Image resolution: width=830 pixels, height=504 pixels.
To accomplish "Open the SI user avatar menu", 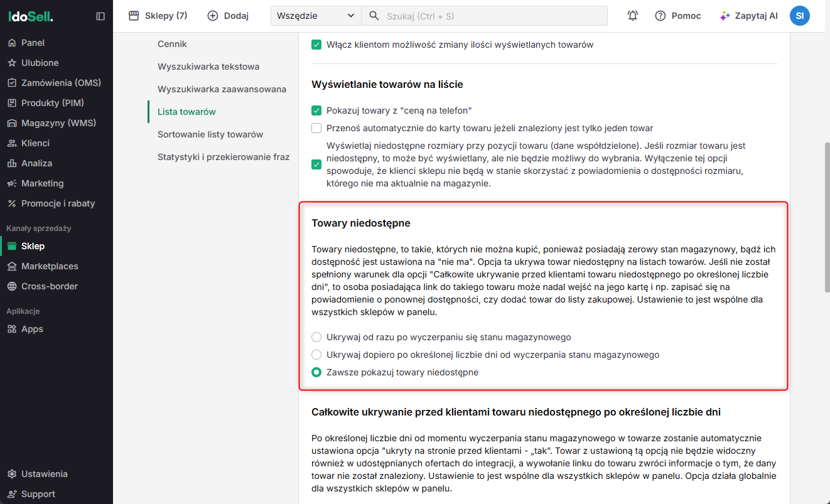I will (x=800, y=16).
